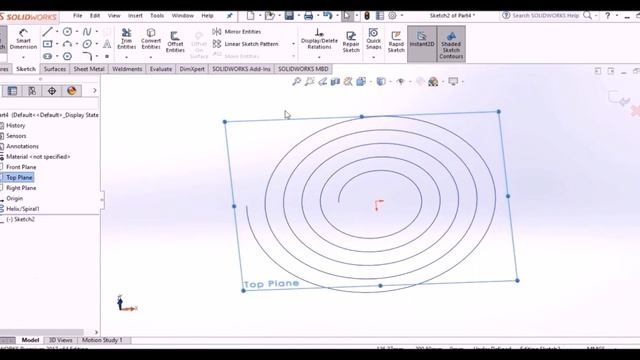Expand the Trim Entities dropdown arrow
Image resolution: width=640 pixels, height=360 pixels.
pyautogui.click(x=127, y=57)
